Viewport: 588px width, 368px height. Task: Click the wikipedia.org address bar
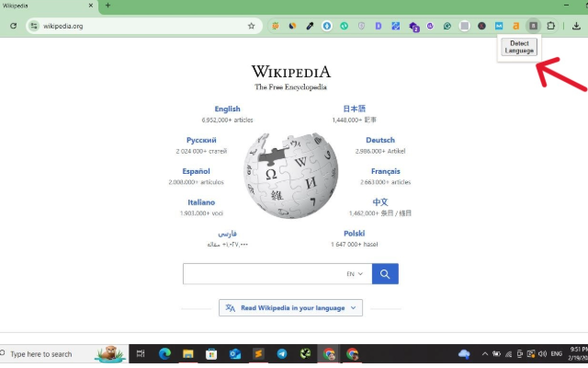[x=144, y=26]
